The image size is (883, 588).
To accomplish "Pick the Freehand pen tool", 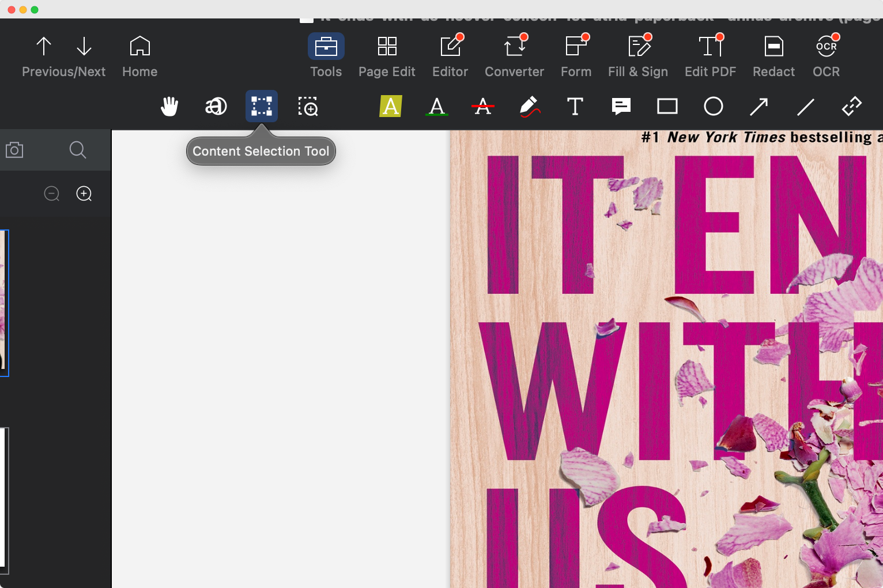I will pos(529,107).
